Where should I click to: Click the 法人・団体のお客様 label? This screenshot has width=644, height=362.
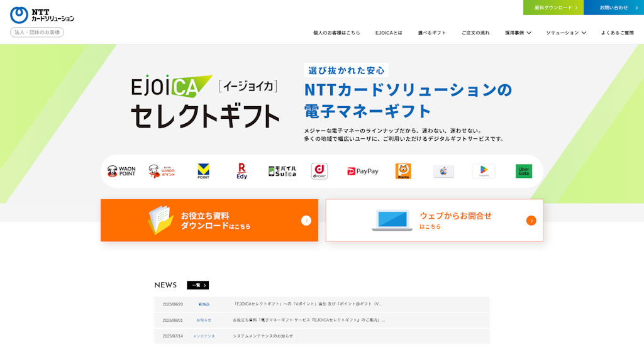tap(37, 32)
